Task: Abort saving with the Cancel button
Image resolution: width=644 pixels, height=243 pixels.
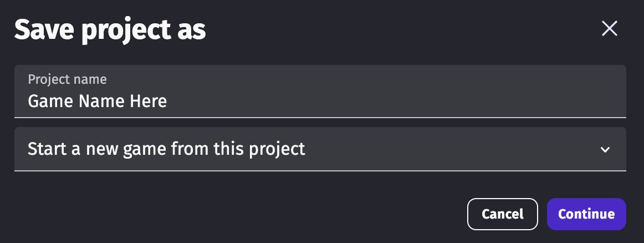Action: [x=502, y=214]
